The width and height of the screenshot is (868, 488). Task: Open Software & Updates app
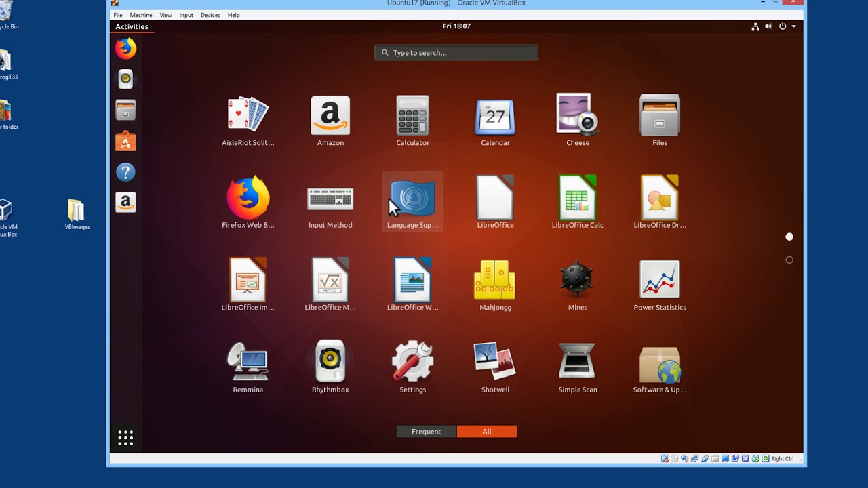point(660,367)
